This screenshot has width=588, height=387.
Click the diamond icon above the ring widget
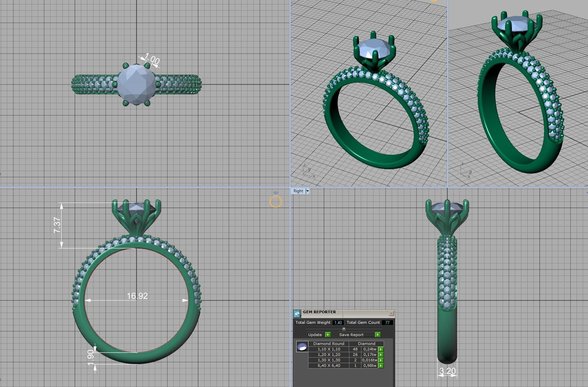276,193
